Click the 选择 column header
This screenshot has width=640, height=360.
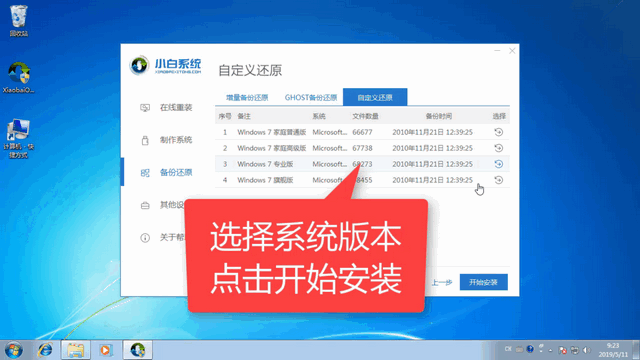click(499, 116)
